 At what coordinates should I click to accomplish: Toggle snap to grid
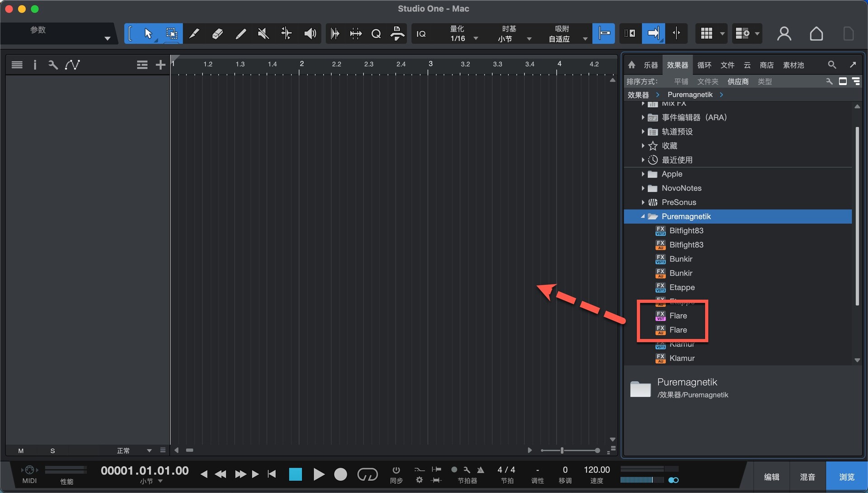pos(604,33)
